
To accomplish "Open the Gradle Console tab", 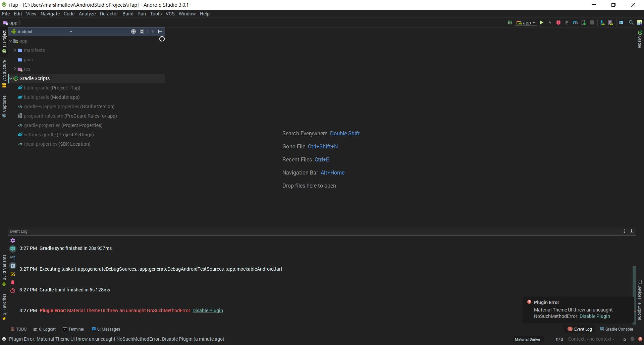I will click(x=616, y=329).
